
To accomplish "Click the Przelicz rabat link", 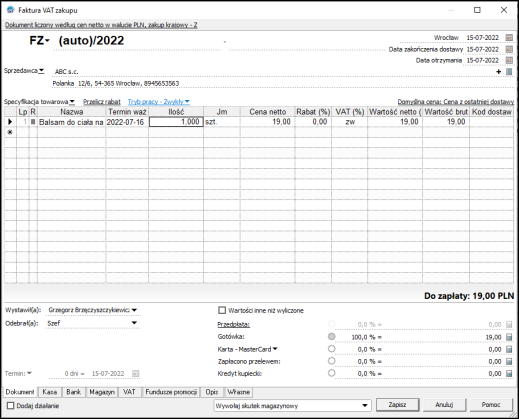I will (102, 102).
